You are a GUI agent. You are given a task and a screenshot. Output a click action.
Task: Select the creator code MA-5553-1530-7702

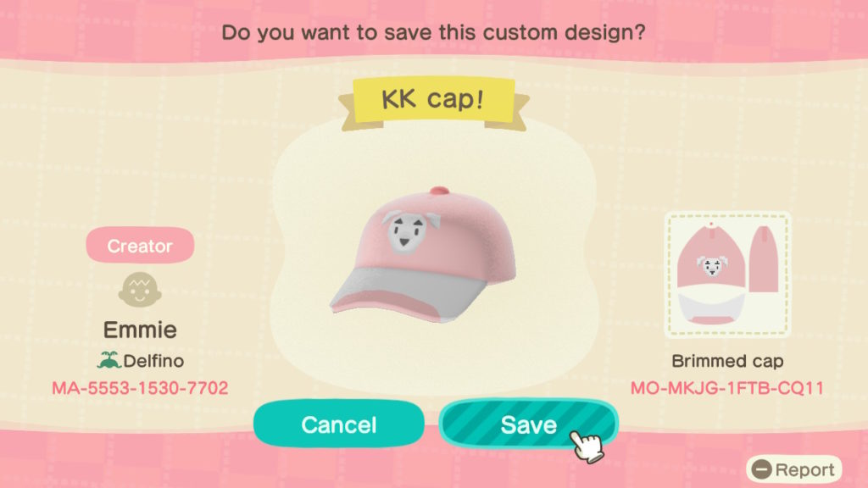(140, 388)
